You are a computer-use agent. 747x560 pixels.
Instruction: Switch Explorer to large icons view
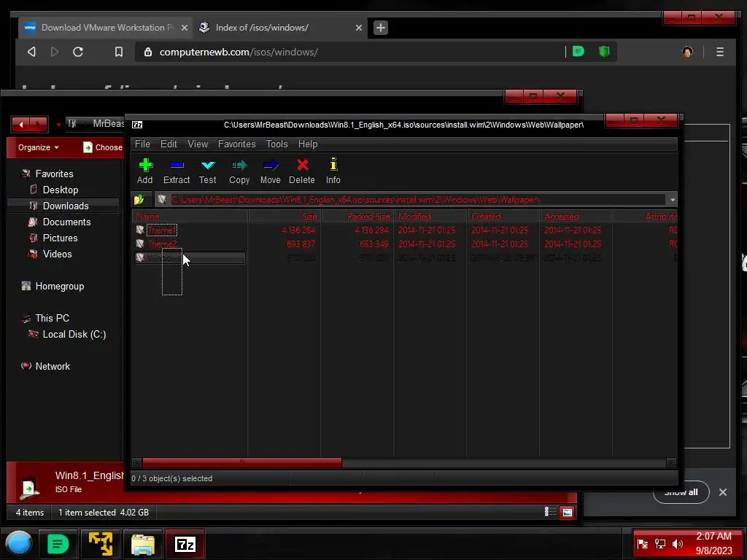[567, 513]
